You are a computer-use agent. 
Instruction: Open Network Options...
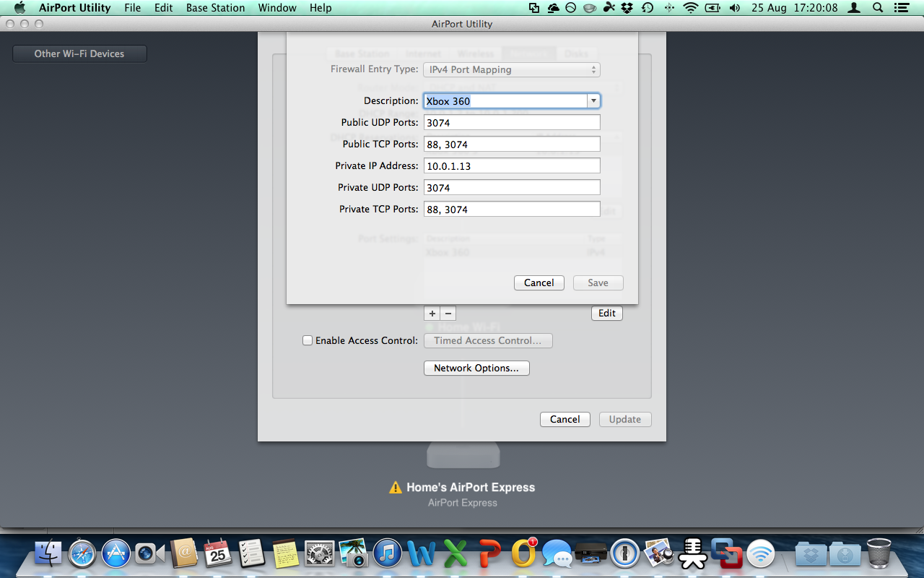coord(476,368)
